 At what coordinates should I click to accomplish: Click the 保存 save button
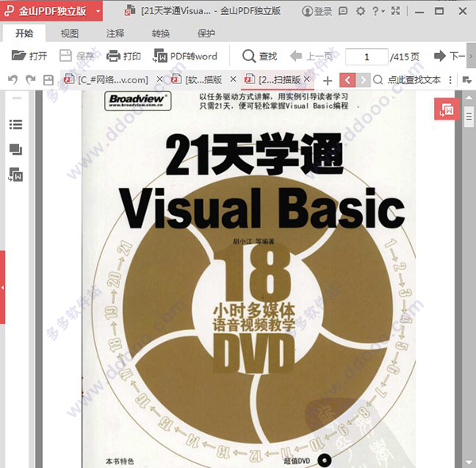76,56
